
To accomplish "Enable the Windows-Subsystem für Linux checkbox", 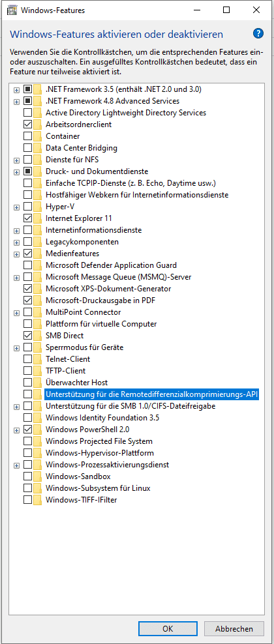I will coord(27,488).
